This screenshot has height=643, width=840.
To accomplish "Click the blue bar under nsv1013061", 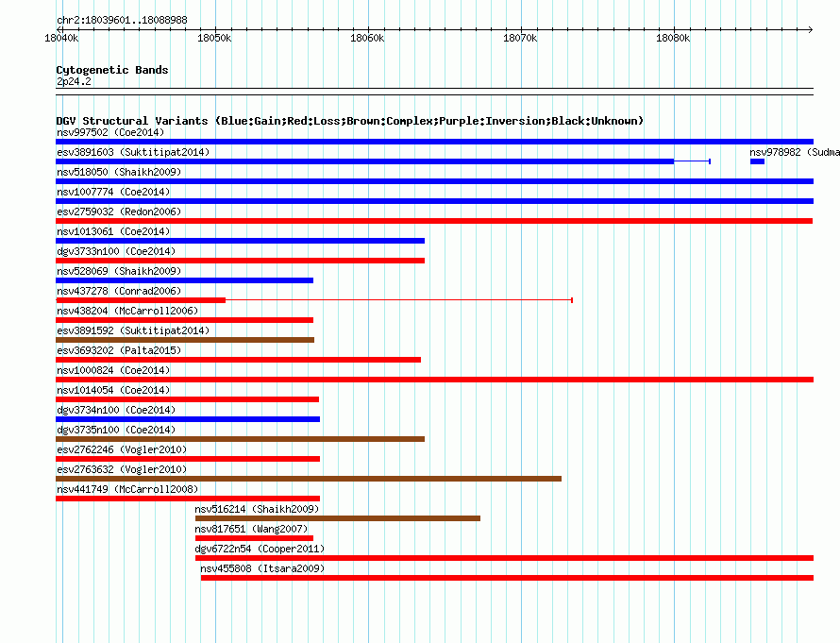I will (x=240, y=241).
